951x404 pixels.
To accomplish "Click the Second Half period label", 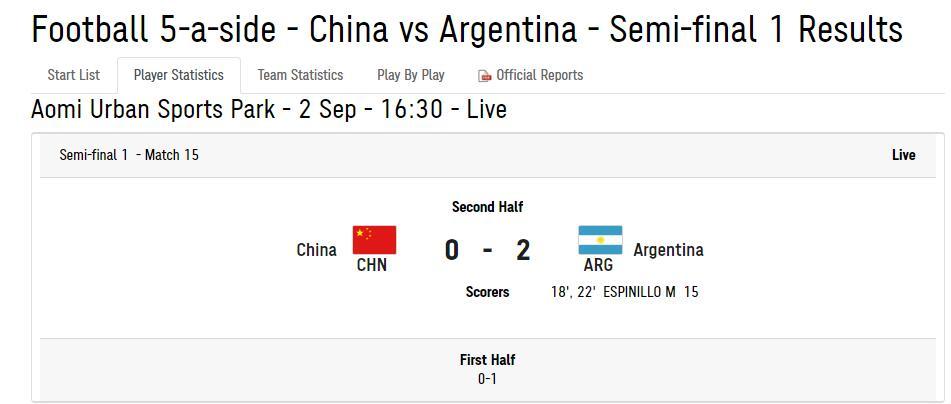I will pyautogui.click(x=487, y=207).
